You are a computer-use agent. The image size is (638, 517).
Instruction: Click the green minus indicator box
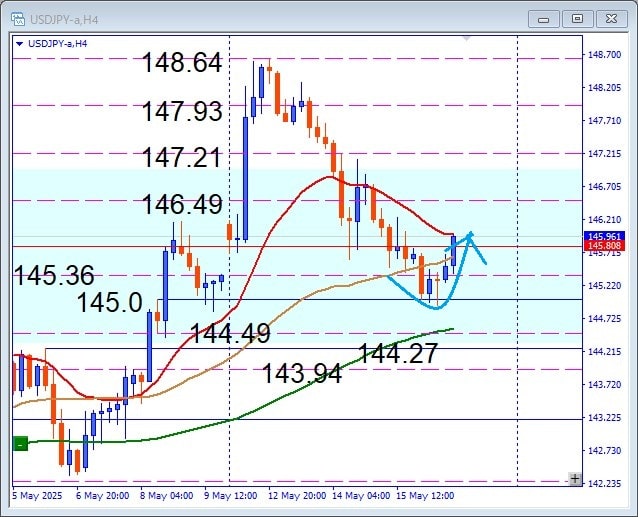click(x=20, y=444)
